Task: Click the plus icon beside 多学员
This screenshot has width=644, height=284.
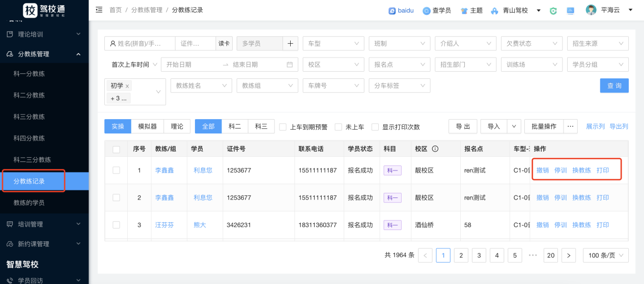Action: pos(290,44)
